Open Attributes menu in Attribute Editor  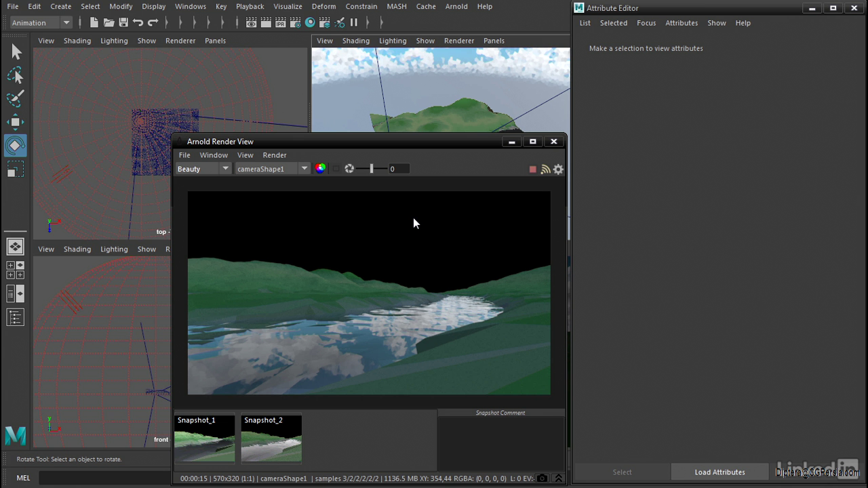click(682, 23)
